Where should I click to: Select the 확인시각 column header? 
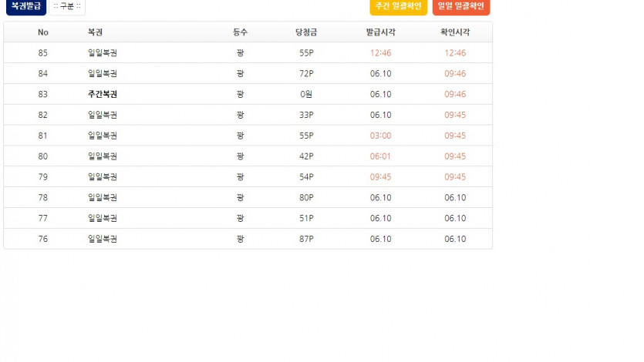pos(455,32)
